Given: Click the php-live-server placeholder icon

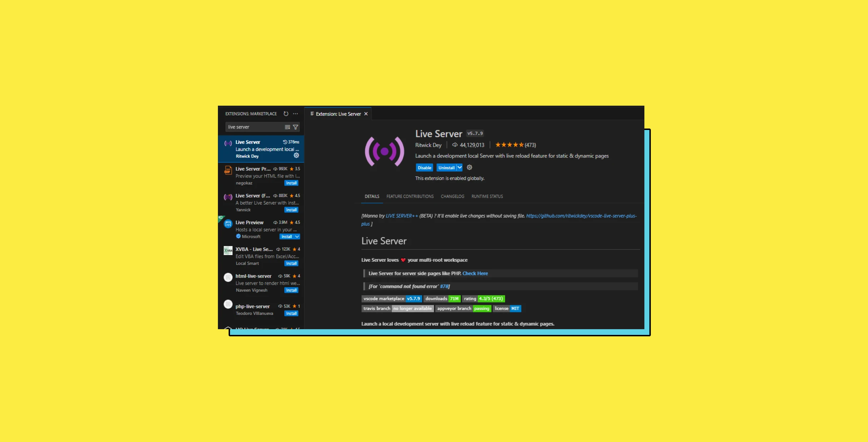Looking at the screenshot, I should pyautogui.click(x=228, y=304).
